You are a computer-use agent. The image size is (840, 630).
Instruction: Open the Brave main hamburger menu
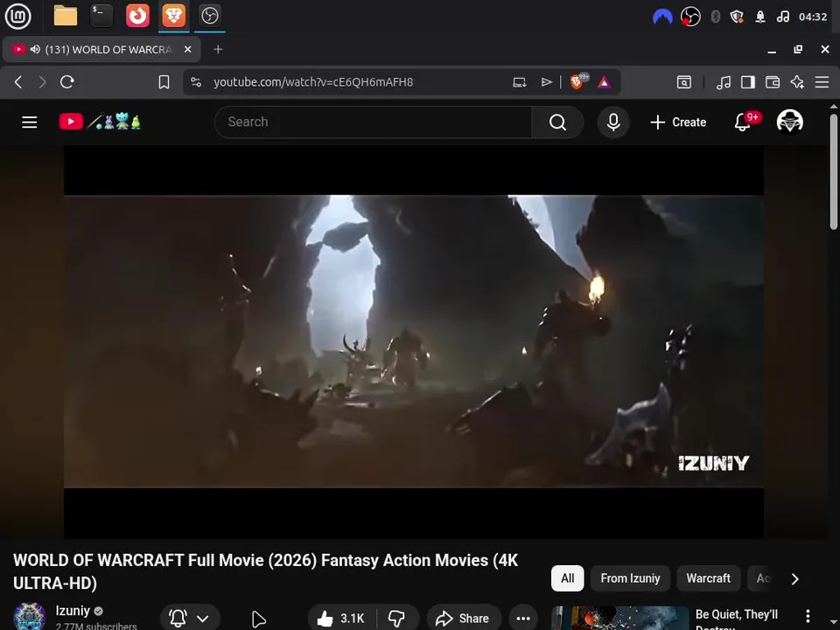pos(822,82)
